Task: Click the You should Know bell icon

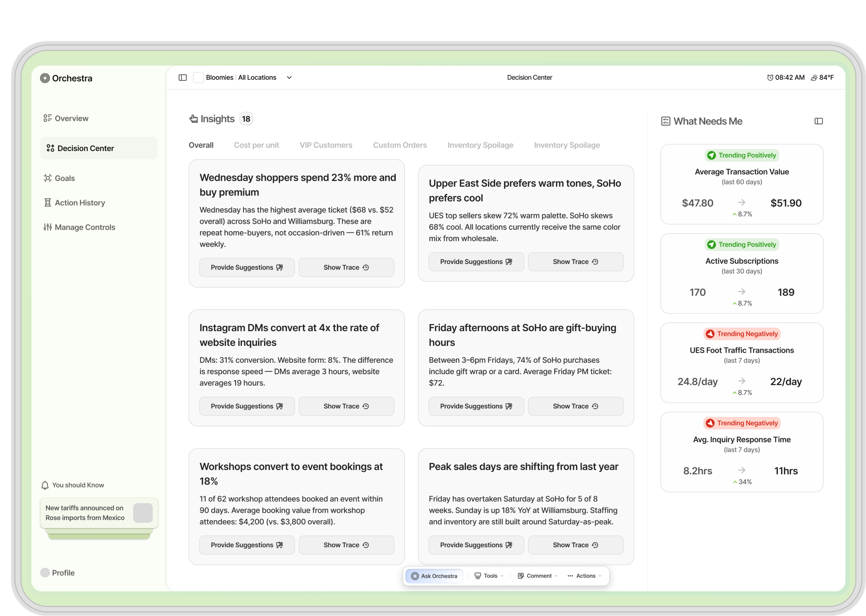Action: (45, 485)
